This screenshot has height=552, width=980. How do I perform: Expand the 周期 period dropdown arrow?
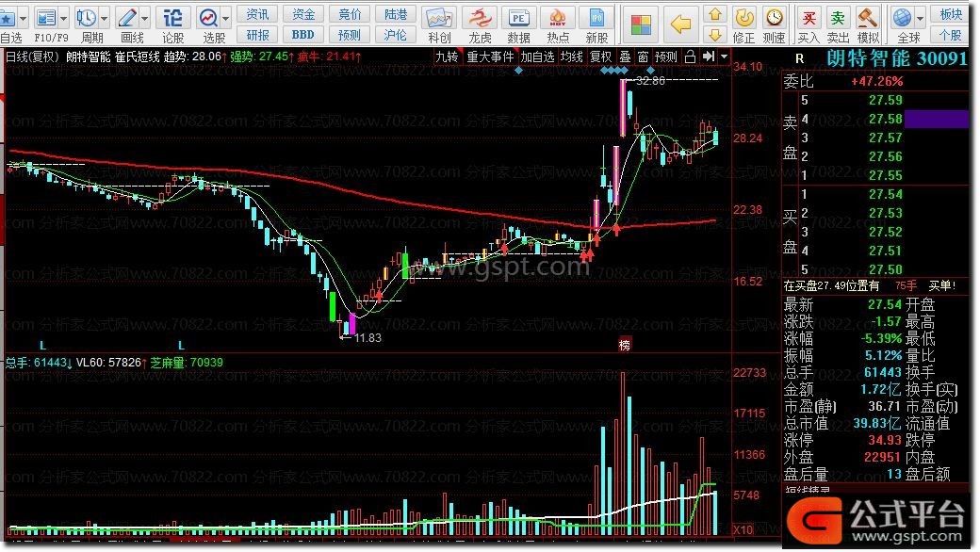tap(104, 19)
